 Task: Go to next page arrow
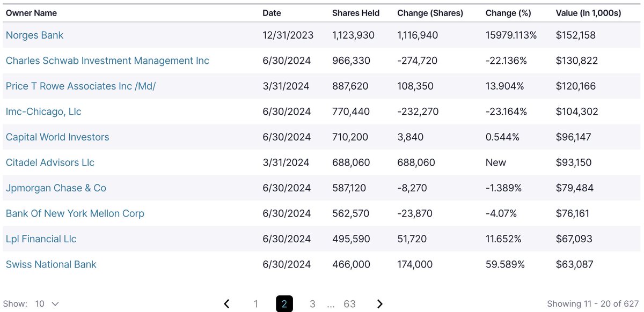[380, 304]
